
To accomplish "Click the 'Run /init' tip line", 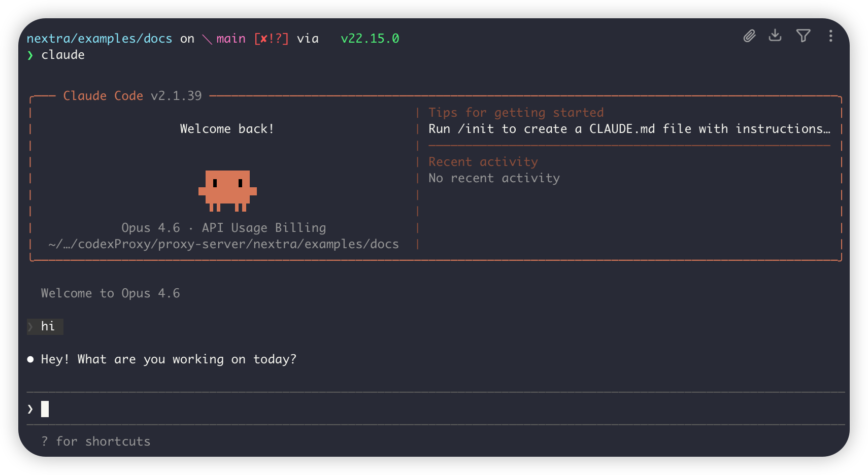I will point(629,129).
